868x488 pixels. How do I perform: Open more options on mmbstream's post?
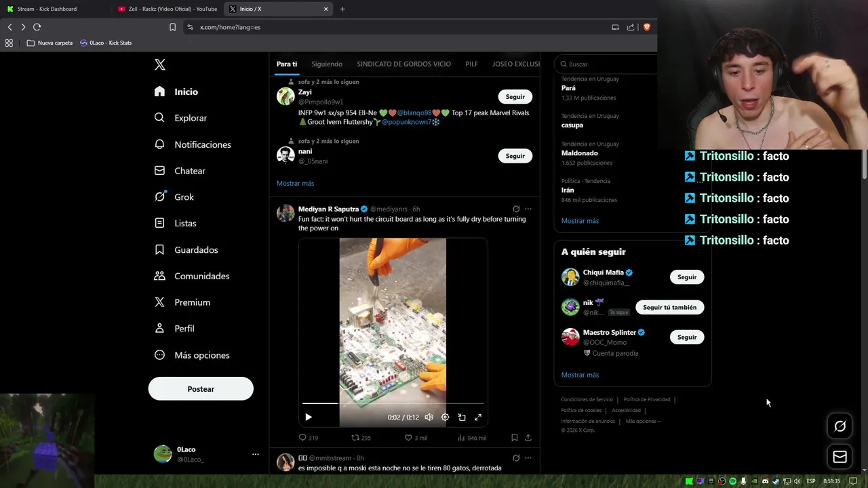pyautogui.click(x=528, y=458)
